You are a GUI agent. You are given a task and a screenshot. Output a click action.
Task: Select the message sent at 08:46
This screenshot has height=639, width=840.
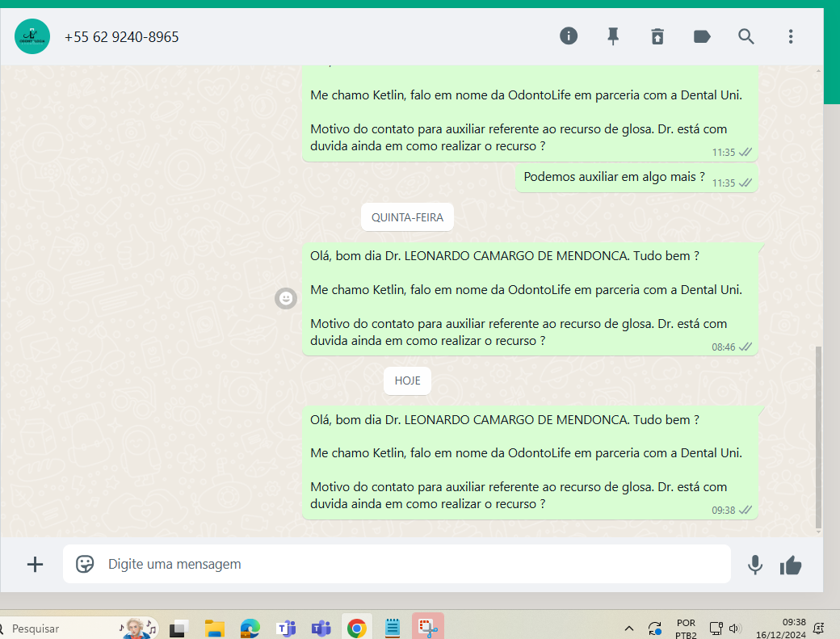click(530, 298)
